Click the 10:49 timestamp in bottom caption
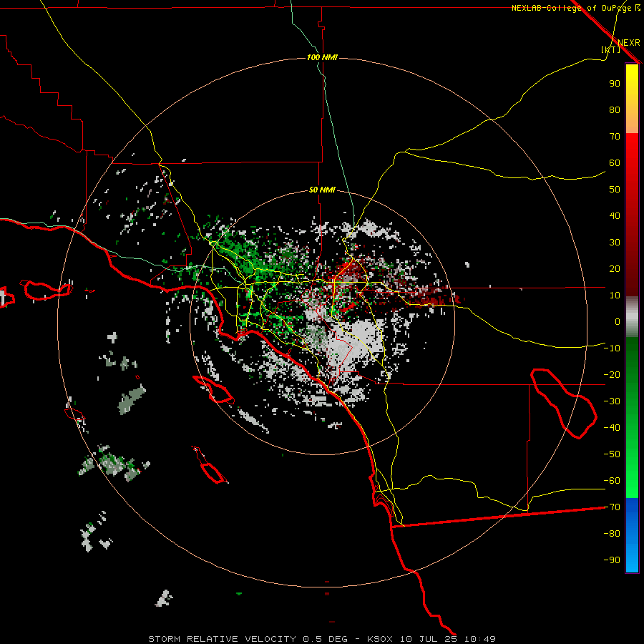This screenshot has height=644, width=644. click(479, 639)
